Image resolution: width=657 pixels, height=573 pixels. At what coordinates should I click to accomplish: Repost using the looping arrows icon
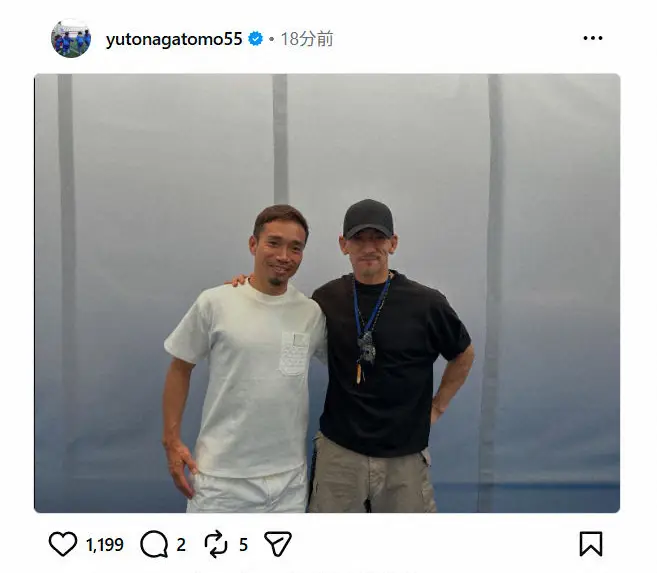pyautogui.click(x=216, y=544)
